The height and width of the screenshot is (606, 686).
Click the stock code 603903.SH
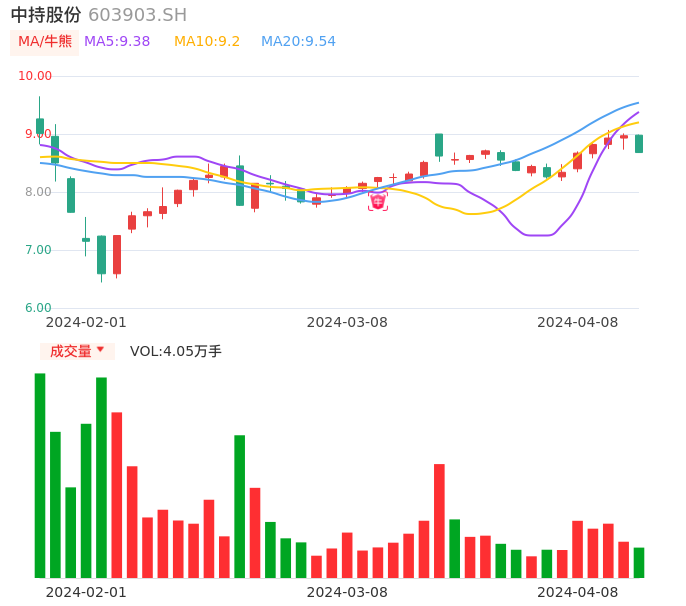coord(137,15)
